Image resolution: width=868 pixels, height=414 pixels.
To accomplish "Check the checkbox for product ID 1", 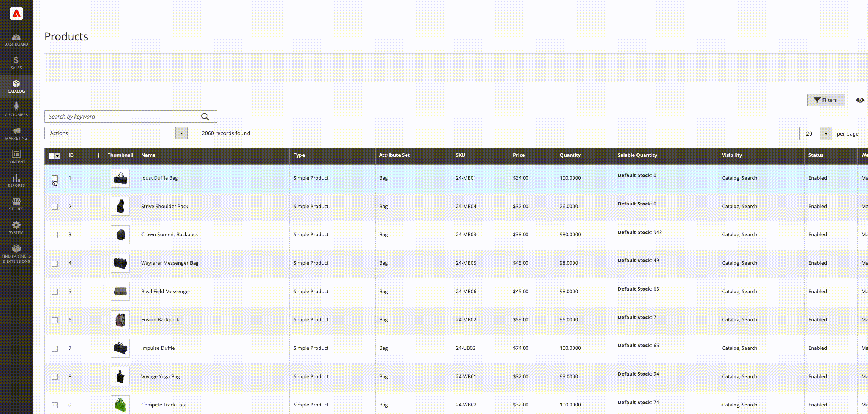I will [54, 178].
